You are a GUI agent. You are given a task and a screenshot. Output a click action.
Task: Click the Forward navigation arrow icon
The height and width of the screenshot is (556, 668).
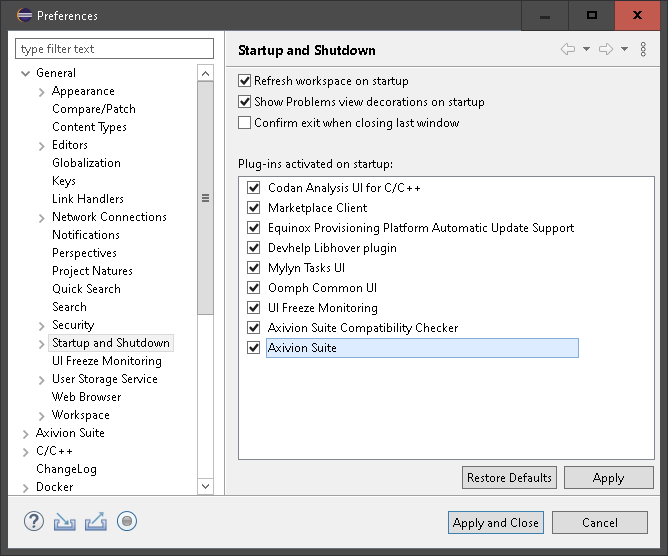click(x=606, y=49)
